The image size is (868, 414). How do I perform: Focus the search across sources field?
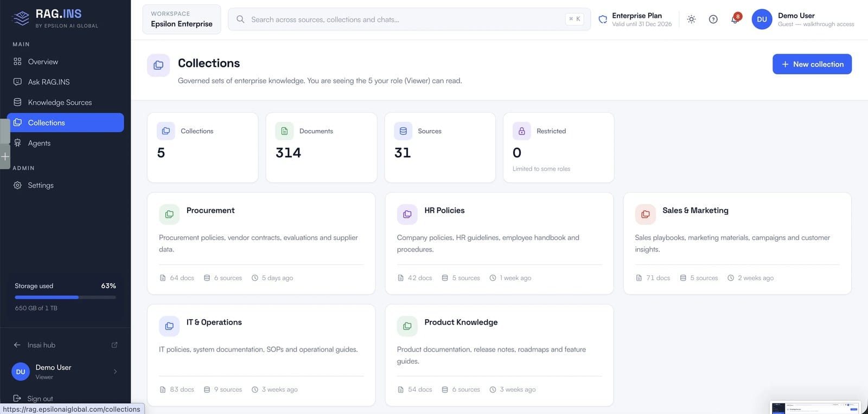pyautogui.click(x=409, y=19)
